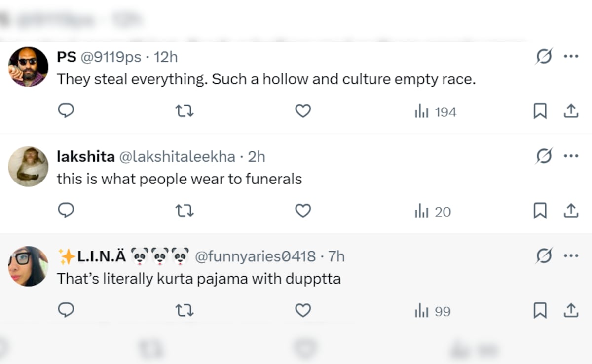Like PS's reply
Image resolution: width=592 pixels, height=364 pixels.
pyautogui.click(x=303, y=111)
